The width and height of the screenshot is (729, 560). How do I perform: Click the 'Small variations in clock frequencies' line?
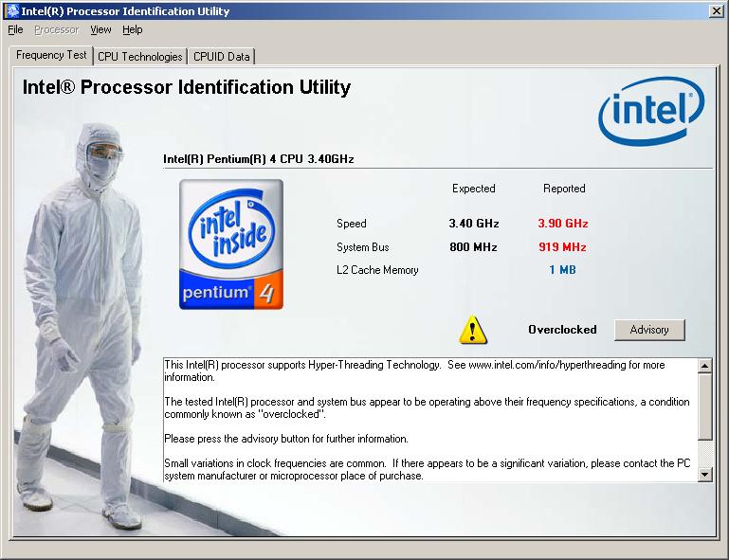(x=428, y=469)
